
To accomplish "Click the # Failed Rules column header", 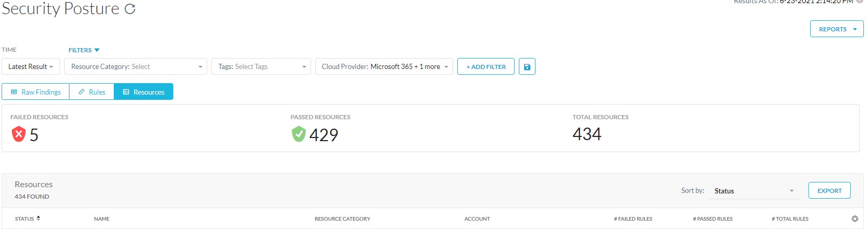I will (x=633, y=219).
